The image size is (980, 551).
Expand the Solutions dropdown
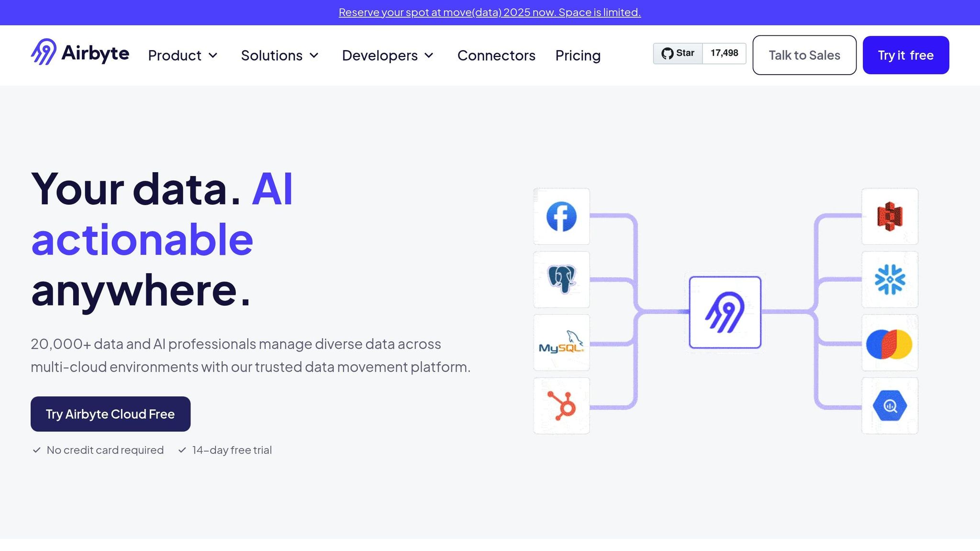279,55
